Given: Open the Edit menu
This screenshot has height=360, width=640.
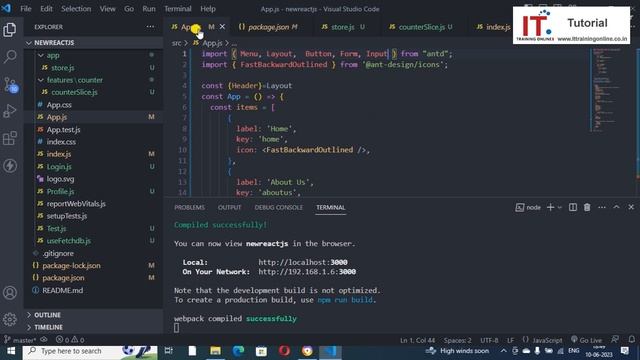Looking at the screenshot, I should point(46,9).
